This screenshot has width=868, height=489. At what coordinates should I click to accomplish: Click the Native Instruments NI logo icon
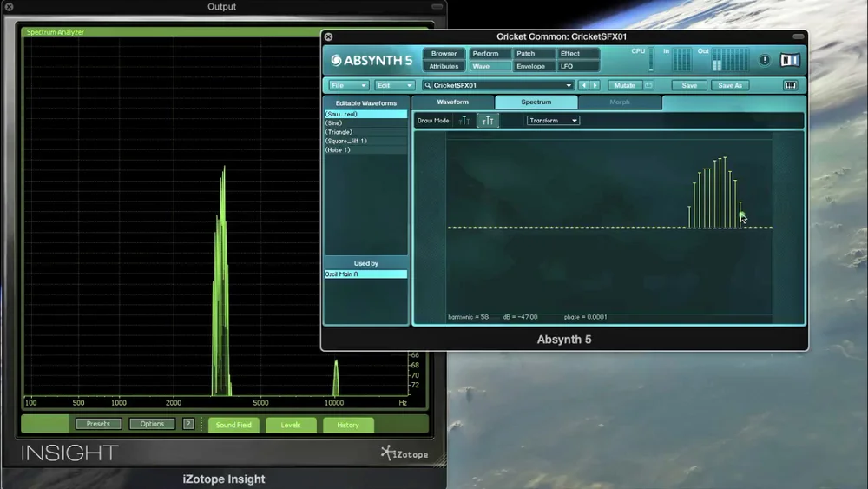pos(790,60)
